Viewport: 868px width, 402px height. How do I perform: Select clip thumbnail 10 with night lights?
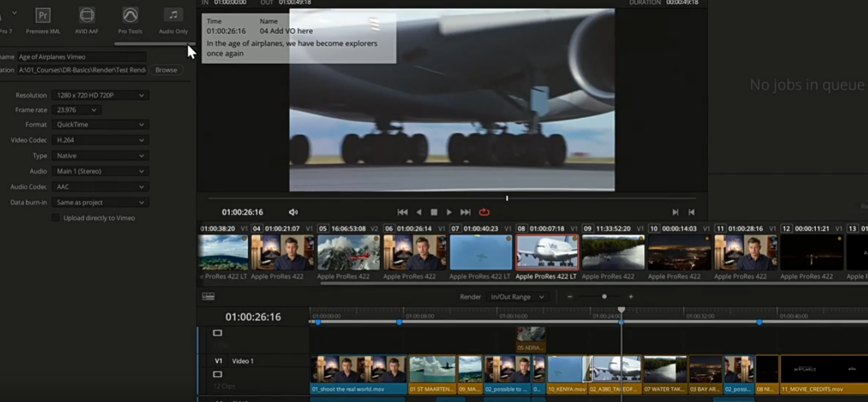679,252
